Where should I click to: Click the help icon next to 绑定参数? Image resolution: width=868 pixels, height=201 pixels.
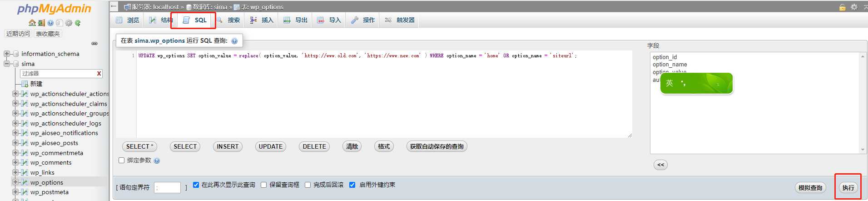(x=157, y=161)
